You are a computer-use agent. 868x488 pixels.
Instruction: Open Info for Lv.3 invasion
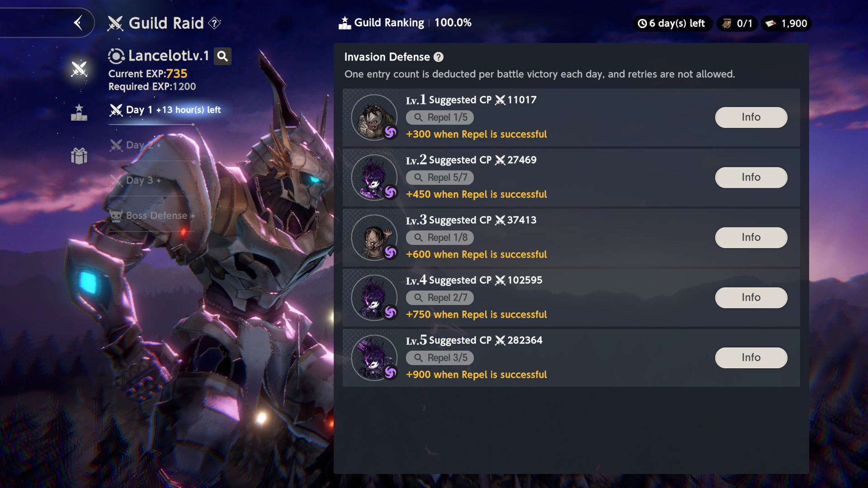coord(751,238)
